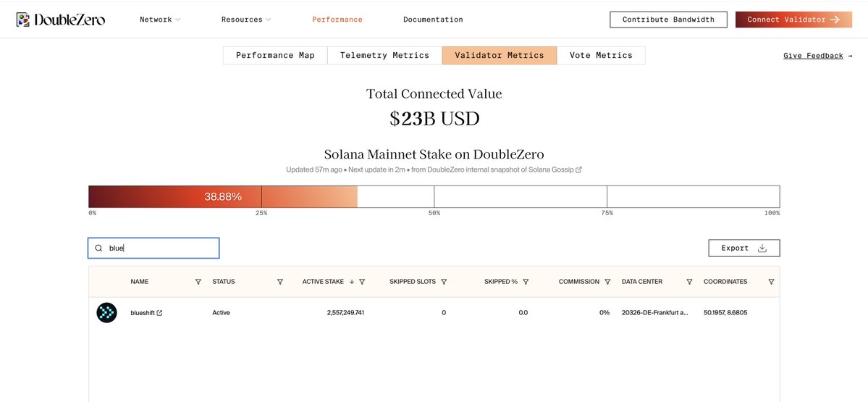Open the Name column filter

click(198, 282)
